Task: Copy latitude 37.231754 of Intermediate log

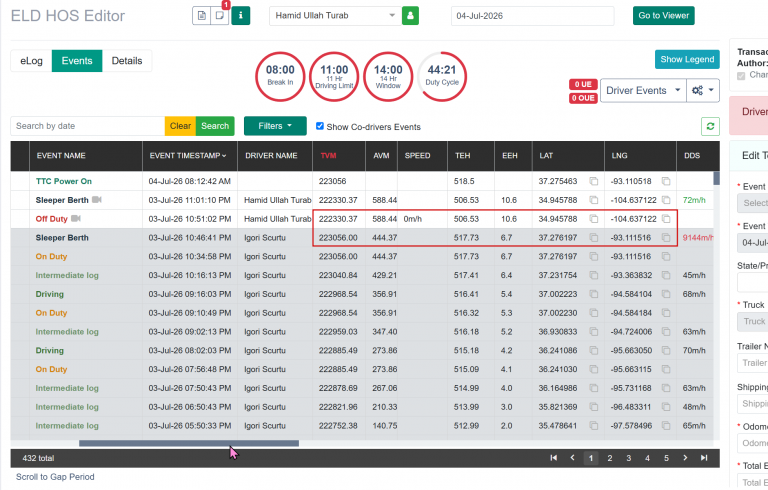Action: pos(594,275)
